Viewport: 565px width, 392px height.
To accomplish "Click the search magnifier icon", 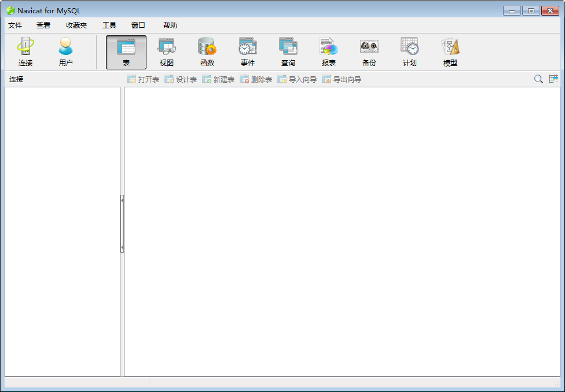I will coord(538,79).
